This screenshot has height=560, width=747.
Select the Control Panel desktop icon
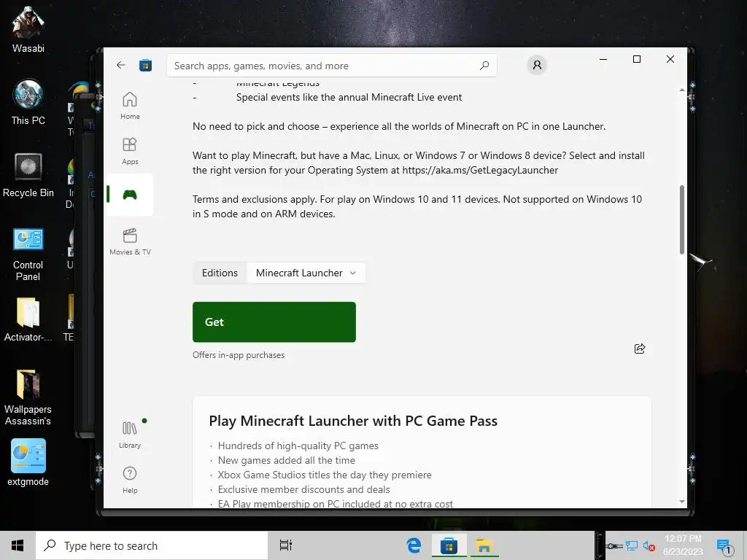pyautogui.click(x=28, y=254)
